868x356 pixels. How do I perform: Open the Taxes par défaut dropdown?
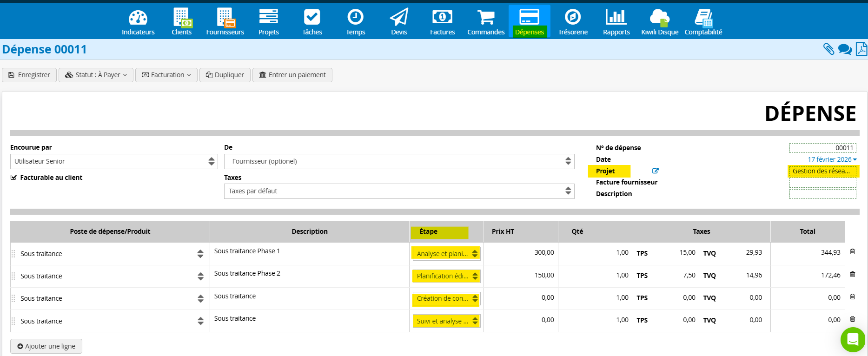[399, 191]
